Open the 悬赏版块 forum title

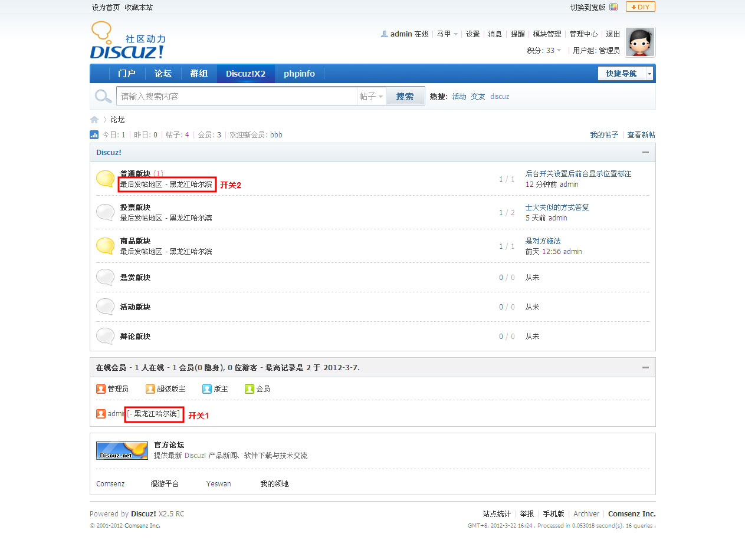coord(135,277)
